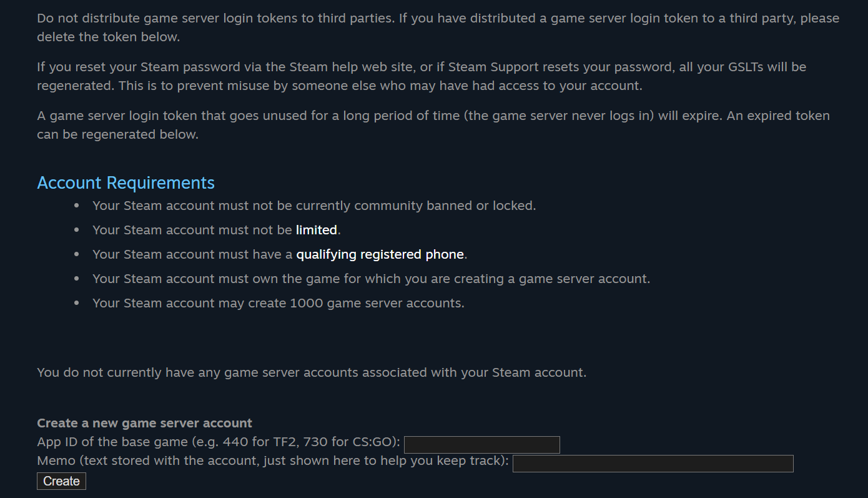
Task: Click the "must own the game" requirement
Action: coord(372,279)
